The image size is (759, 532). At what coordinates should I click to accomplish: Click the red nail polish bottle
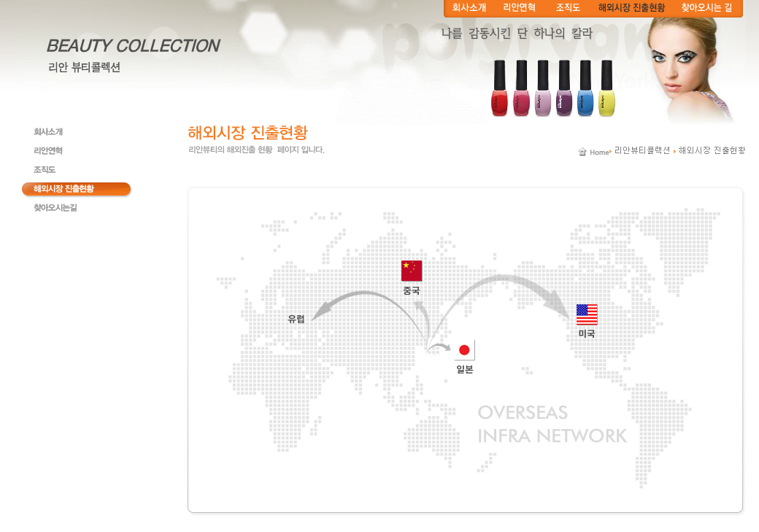point(499,89)
